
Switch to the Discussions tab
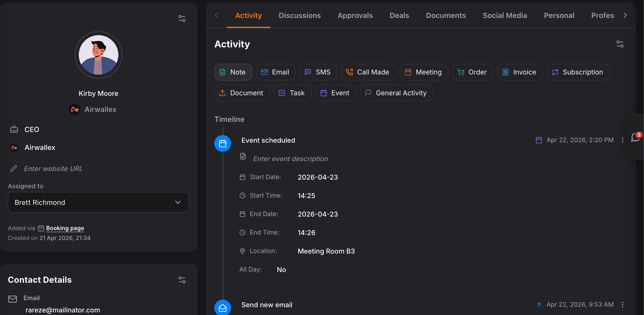pyautogui.click(x=300, y=16)
